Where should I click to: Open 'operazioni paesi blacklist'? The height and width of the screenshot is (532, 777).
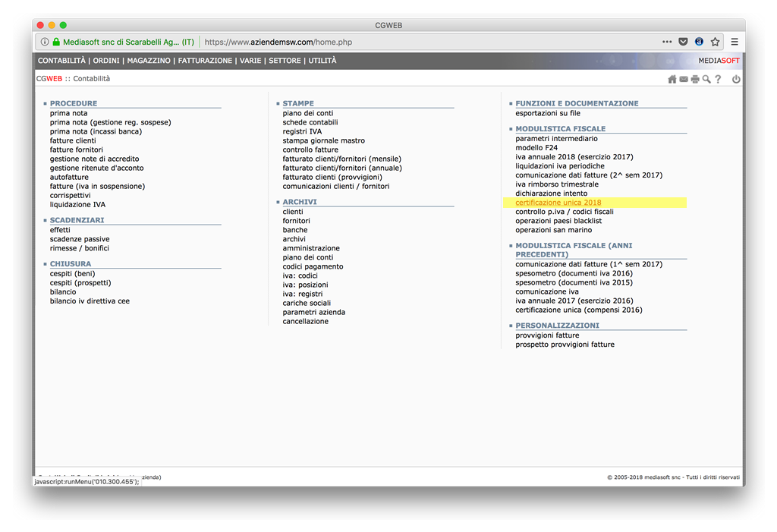tap(558, 221)
